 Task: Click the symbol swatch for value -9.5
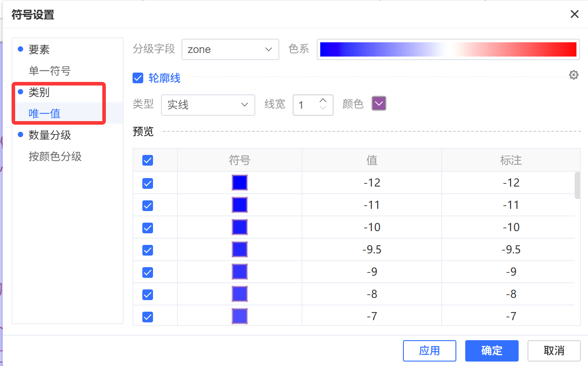coord(239,250)
